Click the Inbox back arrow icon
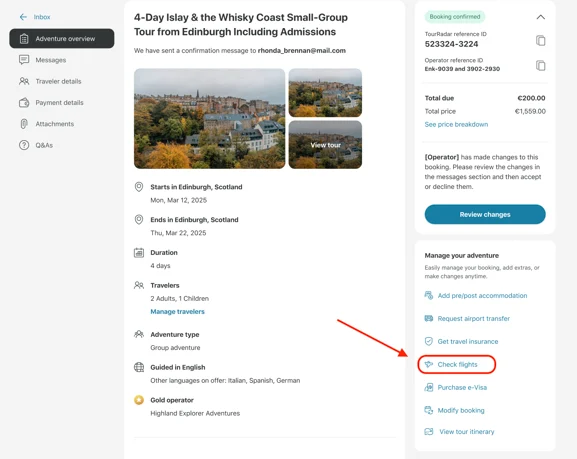This screenshot has height=459, width=577. [23, 17]
